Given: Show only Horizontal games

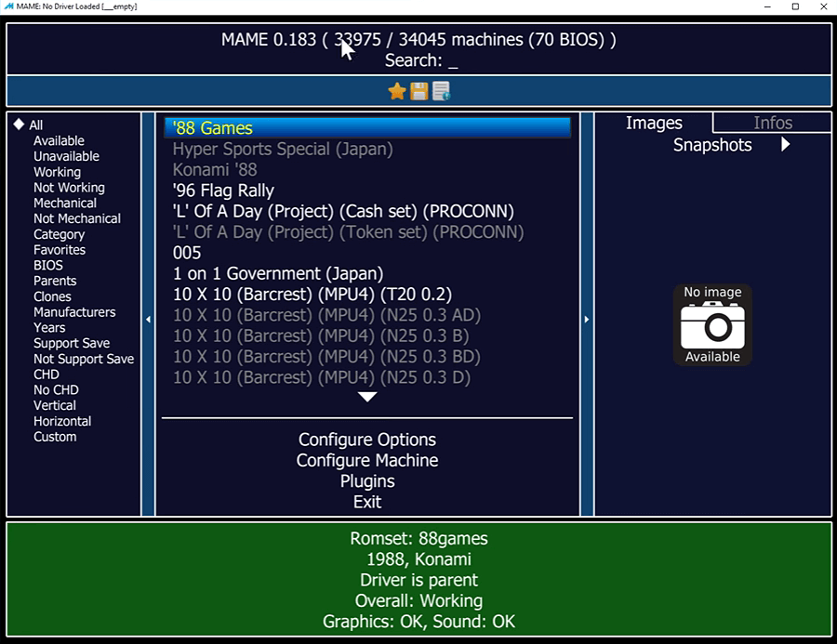Looking at the screenshot, I should (62, 421).
